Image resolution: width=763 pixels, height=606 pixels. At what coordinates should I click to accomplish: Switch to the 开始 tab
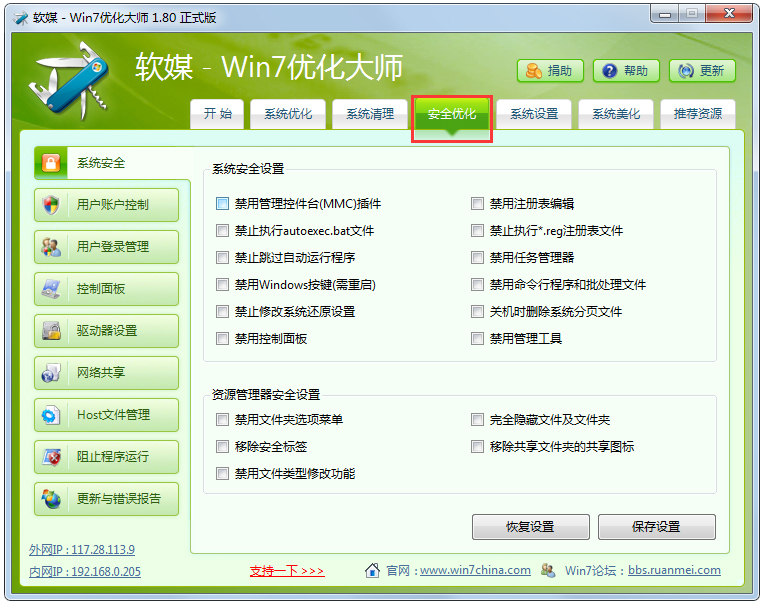tap(217, 114)
